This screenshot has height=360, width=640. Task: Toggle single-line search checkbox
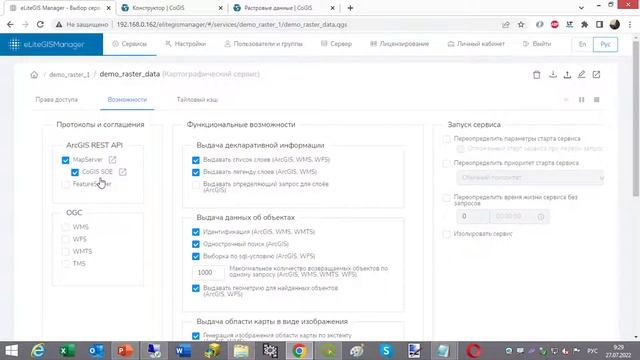click(196, 244)
